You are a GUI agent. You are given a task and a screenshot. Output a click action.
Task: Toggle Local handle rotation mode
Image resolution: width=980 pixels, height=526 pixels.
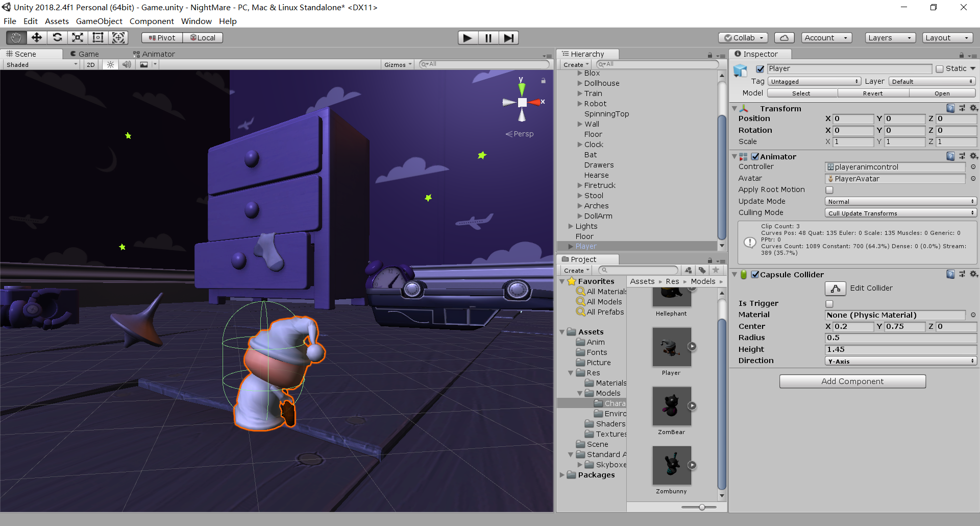(203, 38)
